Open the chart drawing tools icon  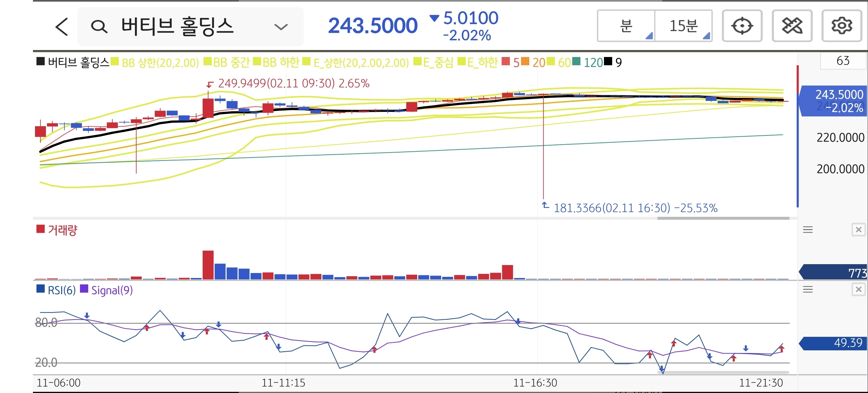tap(792, 26)
